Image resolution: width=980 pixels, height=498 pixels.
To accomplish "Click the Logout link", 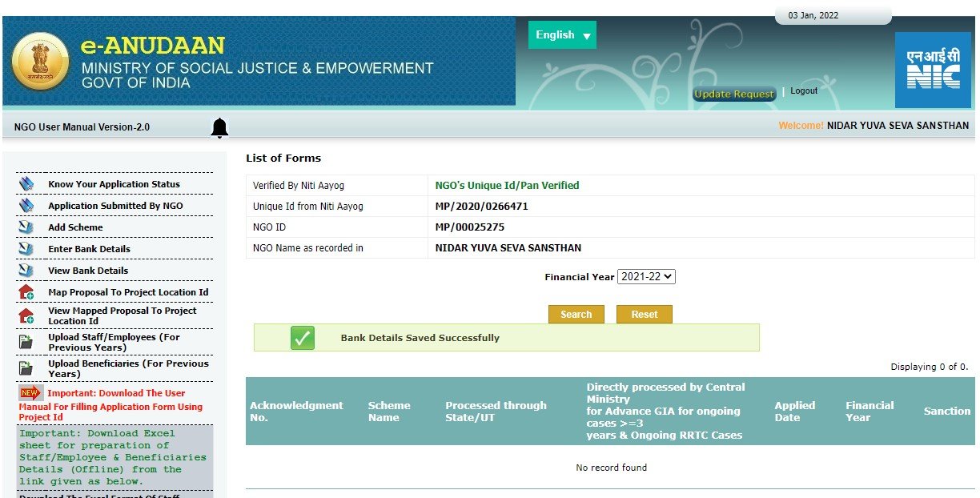I will click(x=804, y=91).
